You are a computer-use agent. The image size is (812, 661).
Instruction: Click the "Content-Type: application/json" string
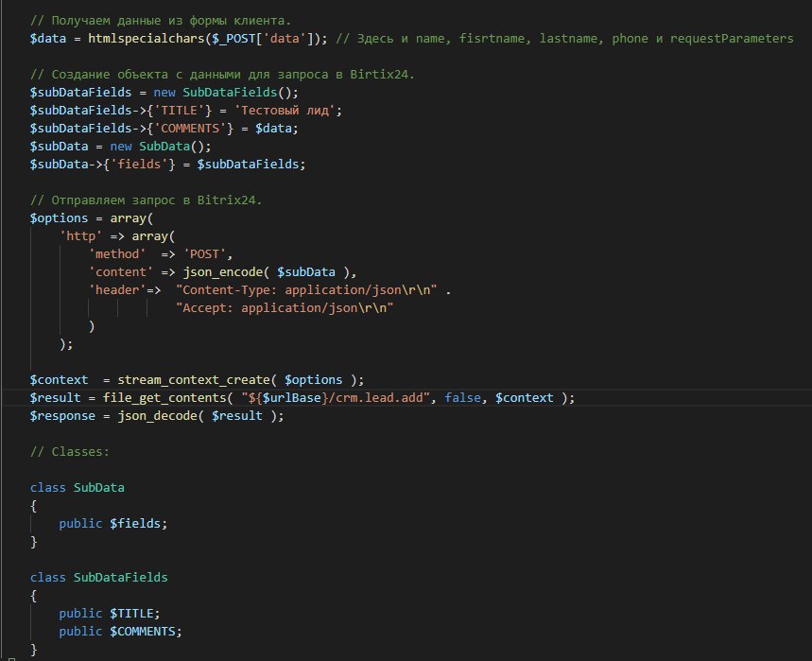click(x=306, y=290)
